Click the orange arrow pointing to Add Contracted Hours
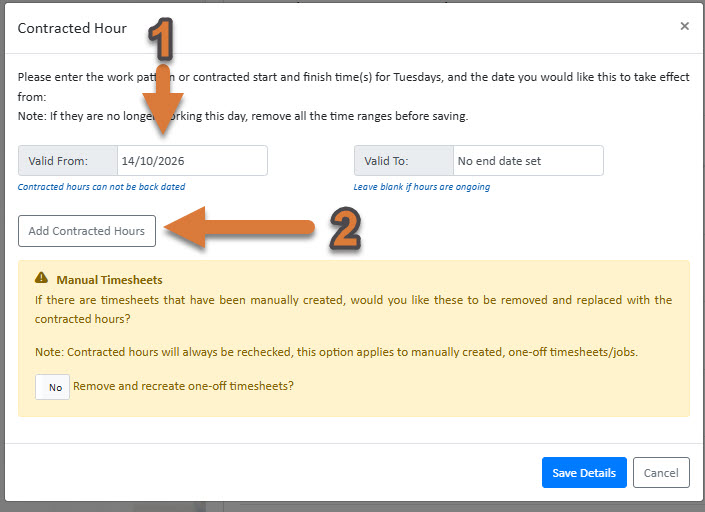The image size is (705, 512). coord(239,227)
